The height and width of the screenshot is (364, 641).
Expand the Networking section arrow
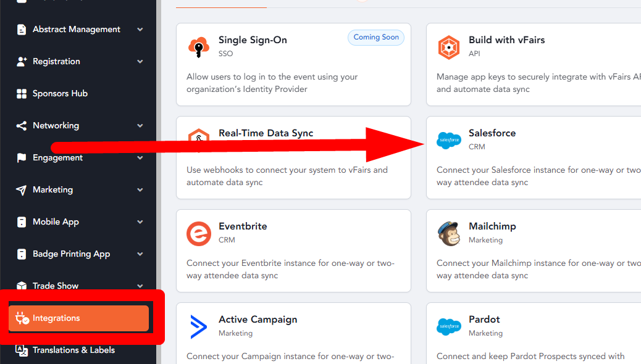pyautogui.click(x=140, y=125)
